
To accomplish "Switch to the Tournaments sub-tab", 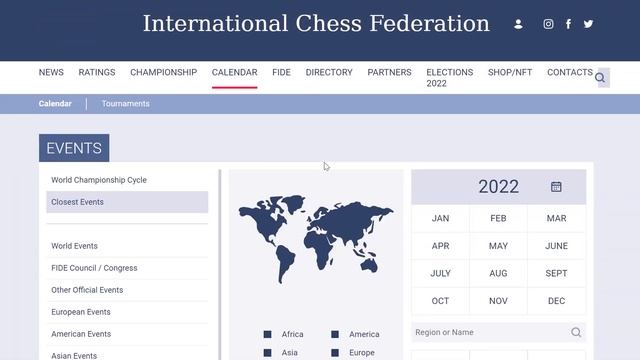I will [126, 104].
